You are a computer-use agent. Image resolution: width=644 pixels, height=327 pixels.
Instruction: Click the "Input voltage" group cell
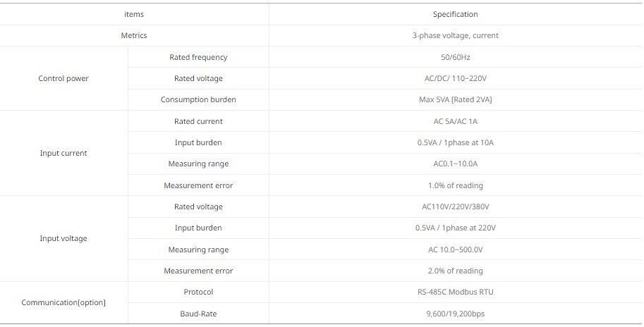click(x=63, y=238)
